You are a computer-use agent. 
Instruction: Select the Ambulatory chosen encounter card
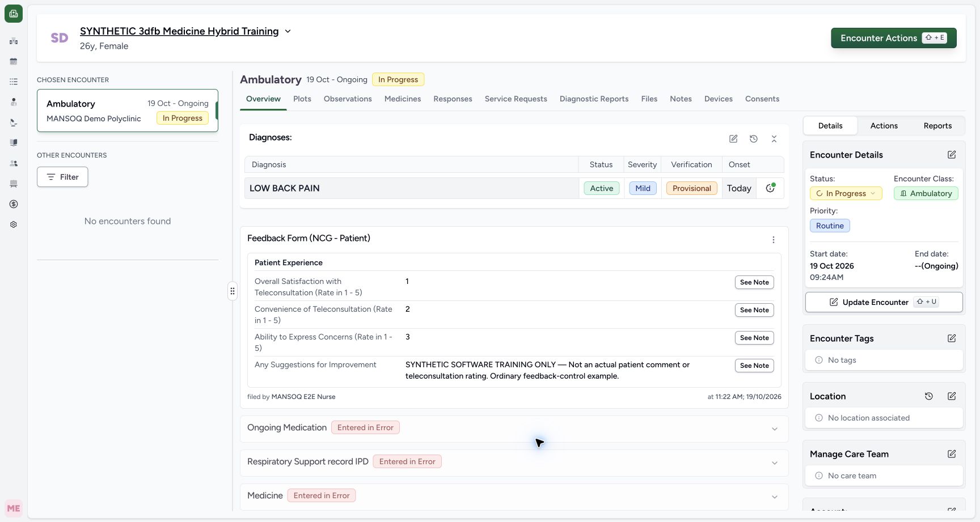click(128, 111)
